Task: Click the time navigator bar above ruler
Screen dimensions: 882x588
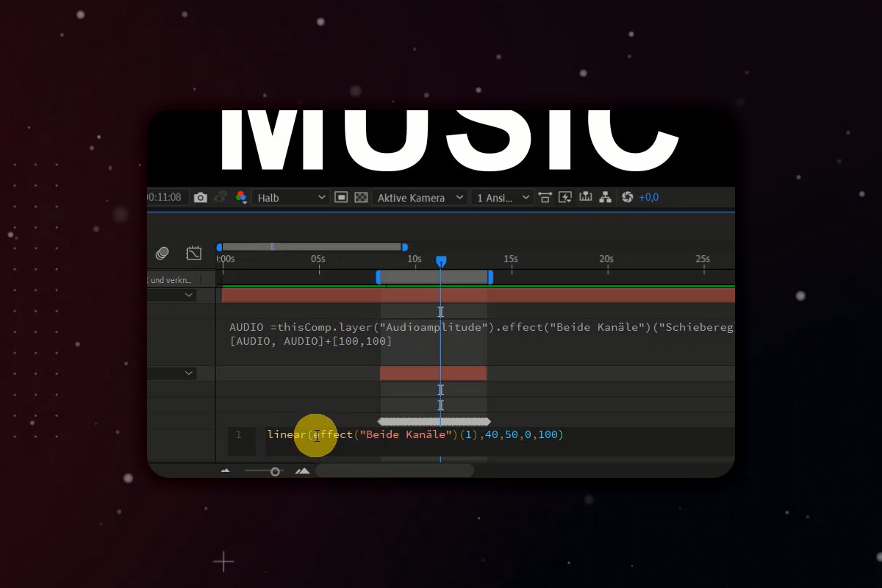Action: 312,247
